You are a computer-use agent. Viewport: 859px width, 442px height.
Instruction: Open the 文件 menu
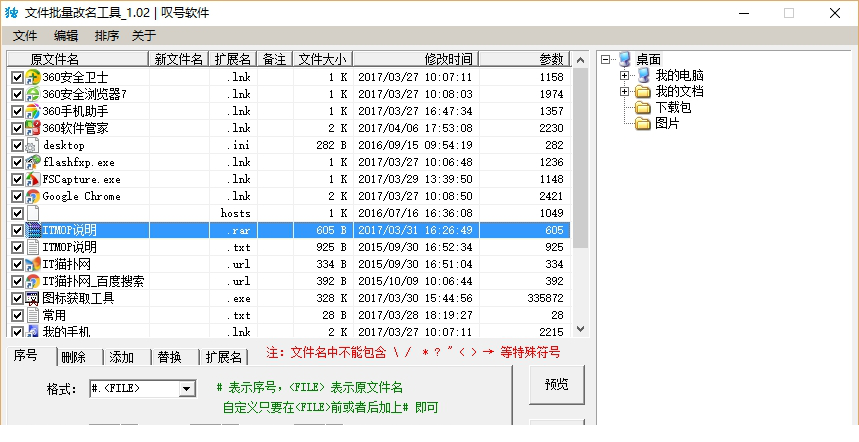pyautogui.click(x=25, y=36)
